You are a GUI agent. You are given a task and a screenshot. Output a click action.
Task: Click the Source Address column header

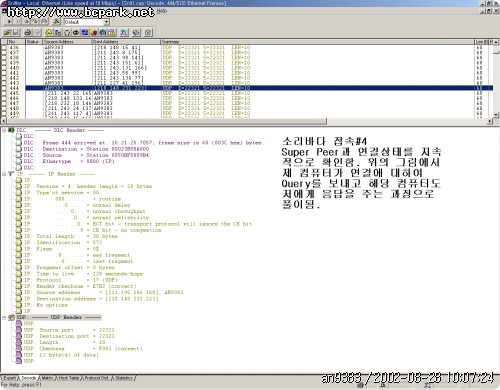[67, 42]
